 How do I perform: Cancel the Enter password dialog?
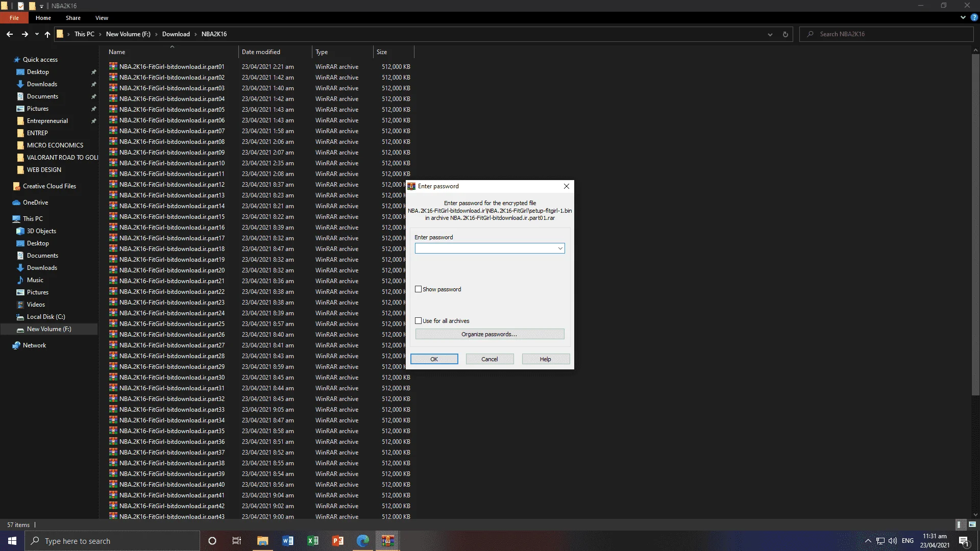tap(489, 359)
